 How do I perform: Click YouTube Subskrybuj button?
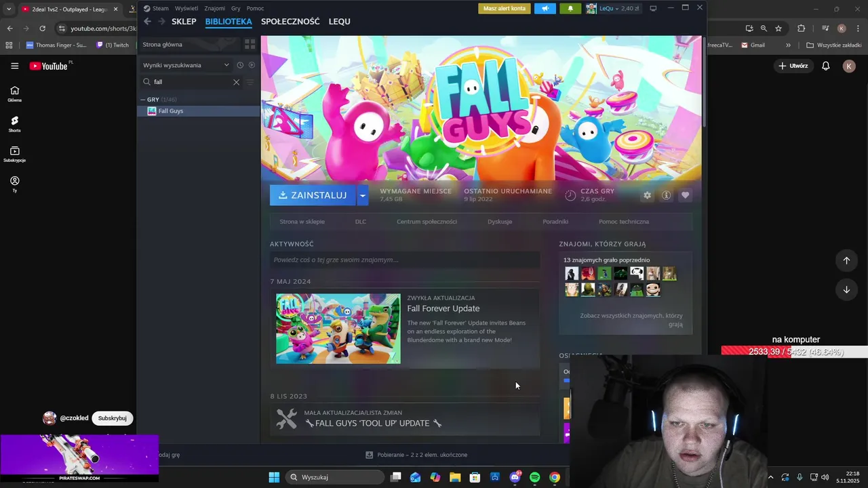tap(112, 418)
